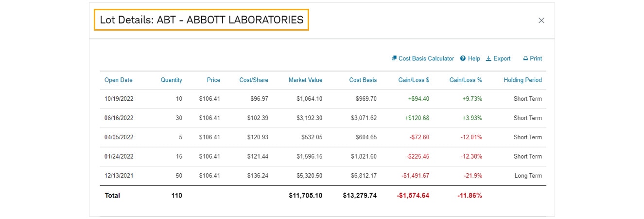Viewport: 644px width, 219px height.
Task: Sort by Gain/Loss % column header
Action: click(466, 80)
